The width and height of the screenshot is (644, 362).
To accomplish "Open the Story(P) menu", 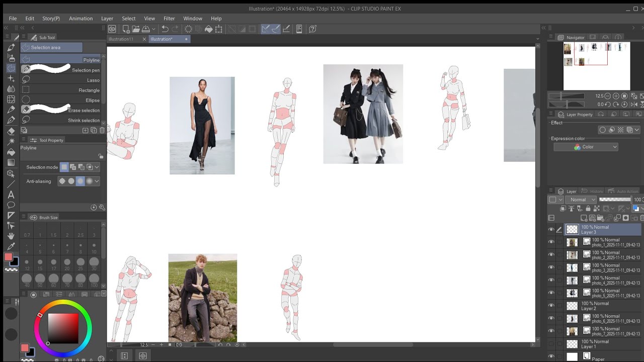I will pyautogui.click(x=51, y=19).
